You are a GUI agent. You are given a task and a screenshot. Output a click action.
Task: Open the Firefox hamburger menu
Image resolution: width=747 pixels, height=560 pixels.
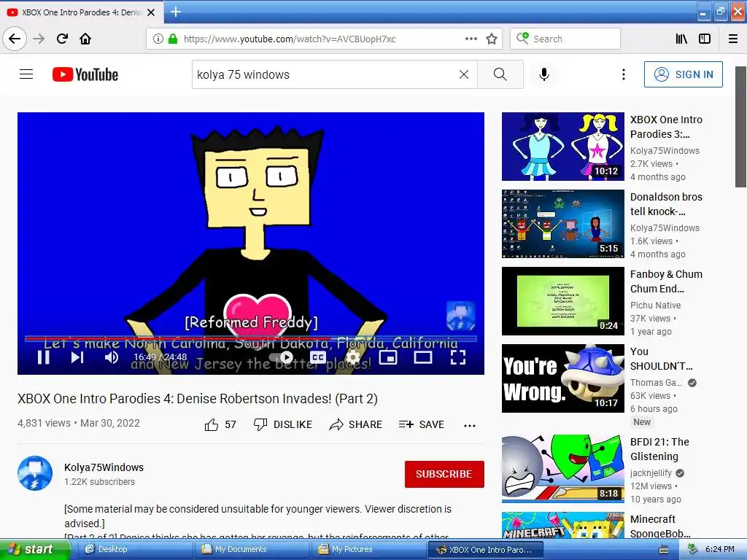pos(733,39)
